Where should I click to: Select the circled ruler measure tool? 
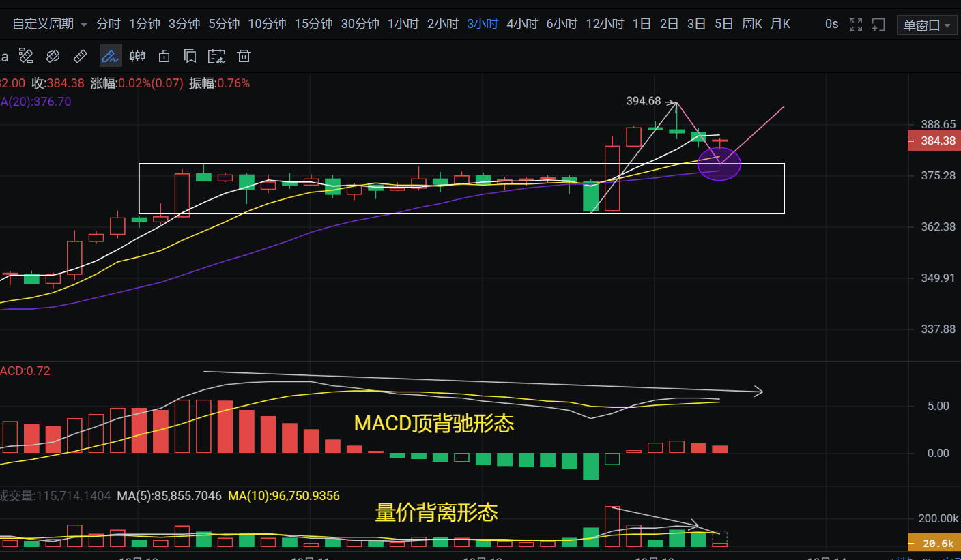[53, 56]
